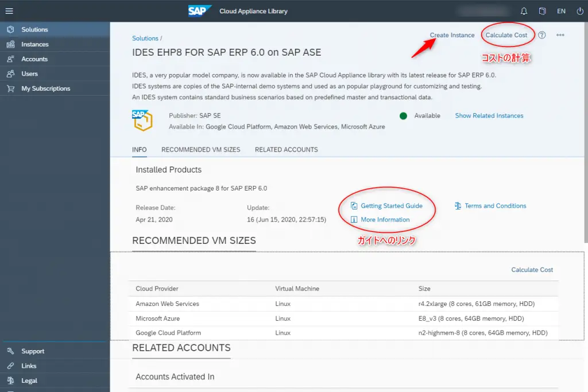Click the Instances icon in sidebar
This screenshot has height=392, width=588.
[10, 44]
